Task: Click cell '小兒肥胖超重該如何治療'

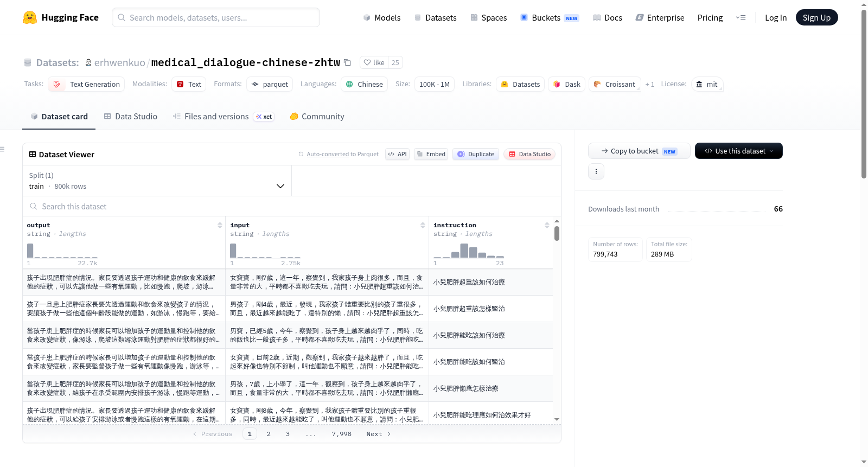Action: [491, 282]
